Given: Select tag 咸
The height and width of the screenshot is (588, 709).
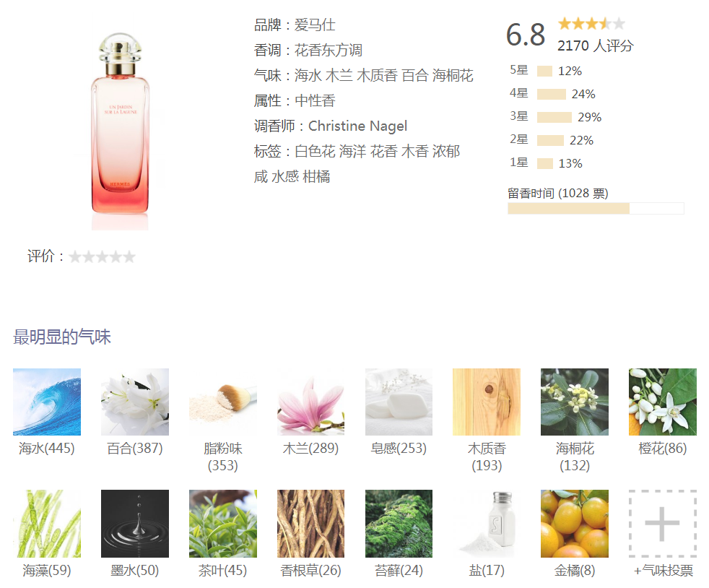Looking at the screenshot, I should (x=261, y=177).
